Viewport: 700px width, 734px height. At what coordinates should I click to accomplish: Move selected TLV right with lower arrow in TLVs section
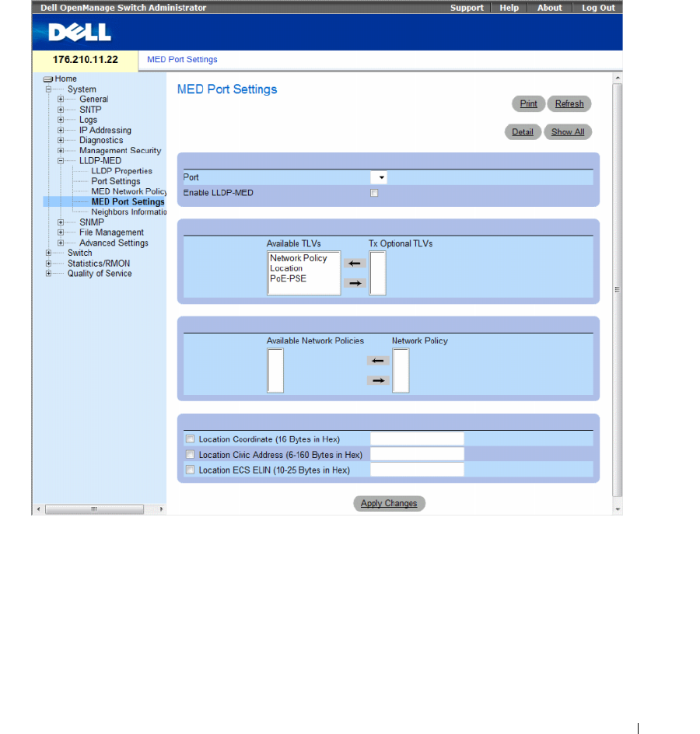pyautogui.click(x=355, y=283)
